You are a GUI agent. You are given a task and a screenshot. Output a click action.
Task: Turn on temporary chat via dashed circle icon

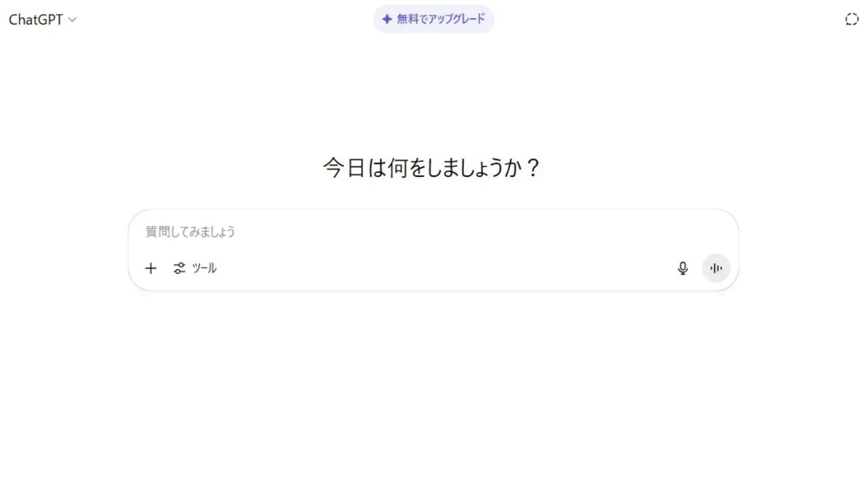(x=852, y=20)
